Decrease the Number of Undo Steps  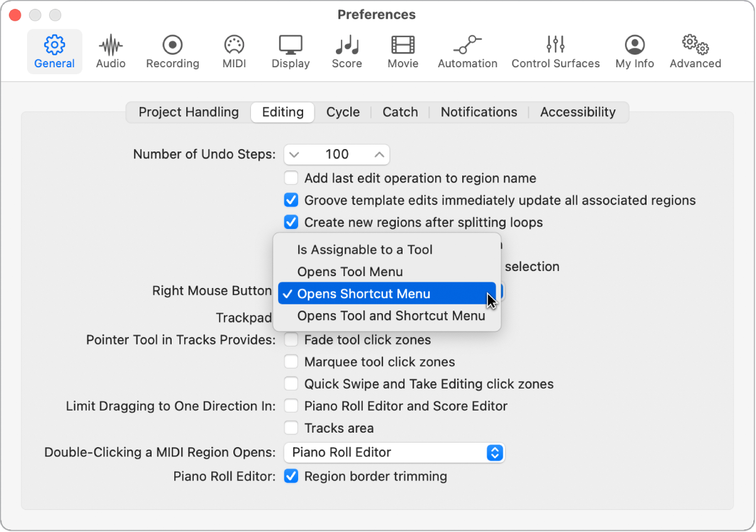click(x=294, y=155)
